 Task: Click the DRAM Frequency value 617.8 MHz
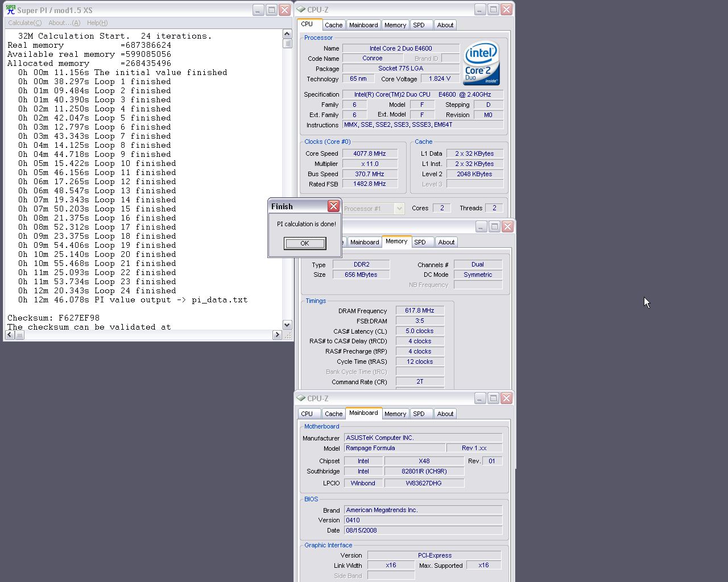[420, 310]
